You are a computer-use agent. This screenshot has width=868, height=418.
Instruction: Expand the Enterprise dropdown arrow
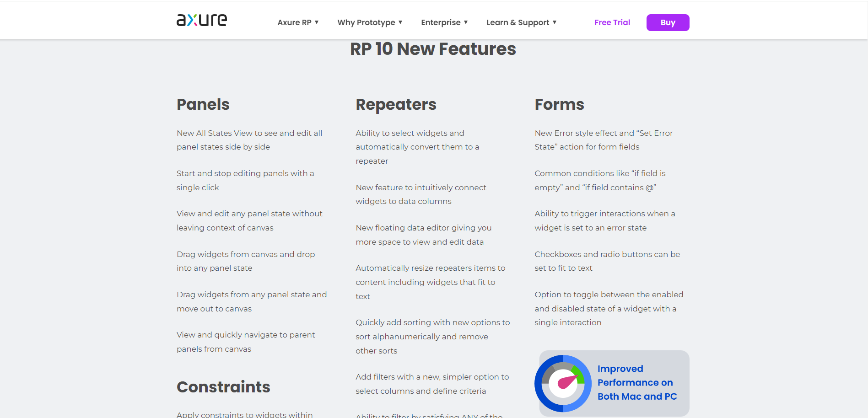466,22
